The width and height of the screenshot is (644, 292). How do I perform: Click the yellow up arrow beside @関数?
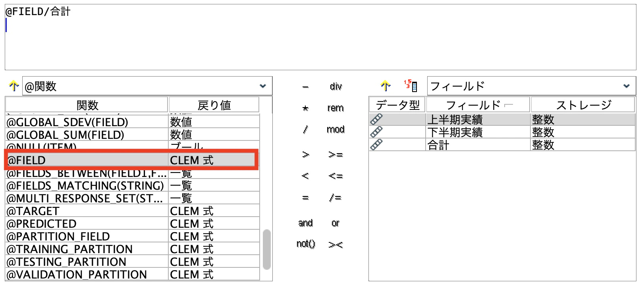tap(14, 86)
